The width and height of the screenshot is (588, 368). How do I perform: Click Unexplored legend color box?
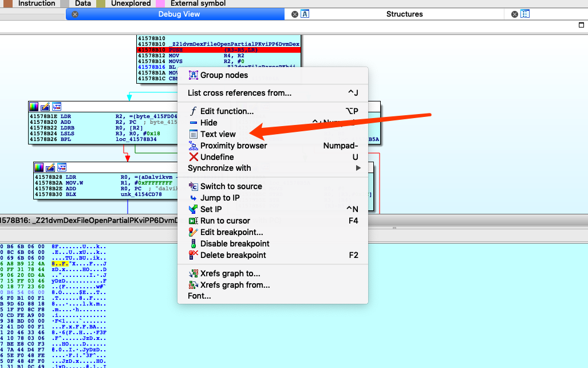pyautogui.click(x=101, y=4)
